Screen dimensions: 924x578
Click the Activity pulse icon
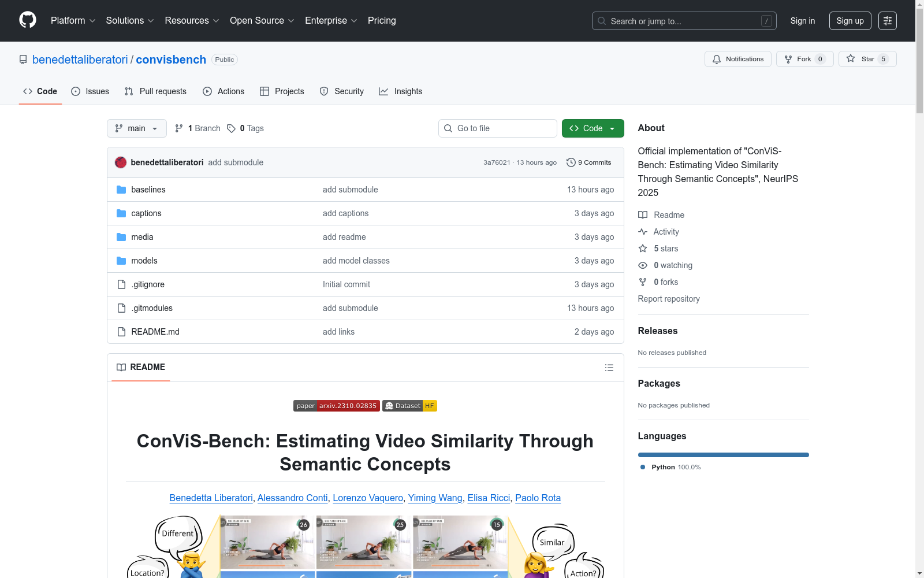[643, 232]
